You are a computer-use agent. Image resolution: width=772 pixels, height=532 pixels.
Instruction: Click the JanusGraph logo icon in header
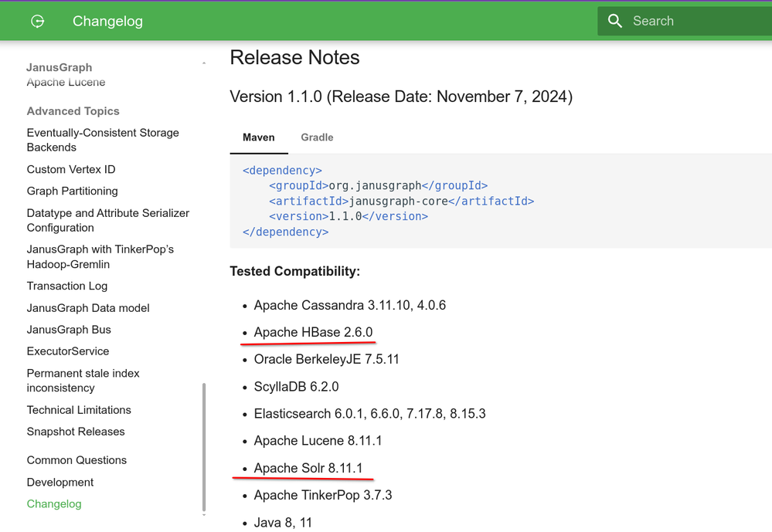tap(37, 21)
